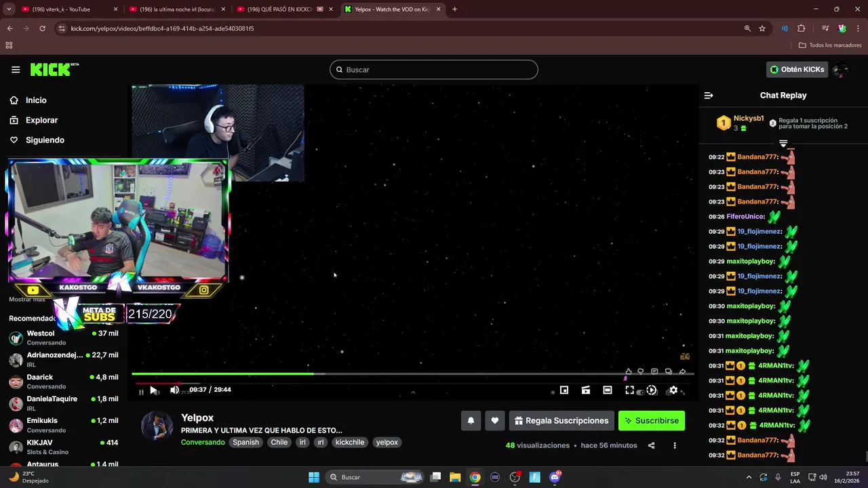This screenshot has width=868, height=488.
Task: Bookmark this page with the star
Action: (762, 28)
